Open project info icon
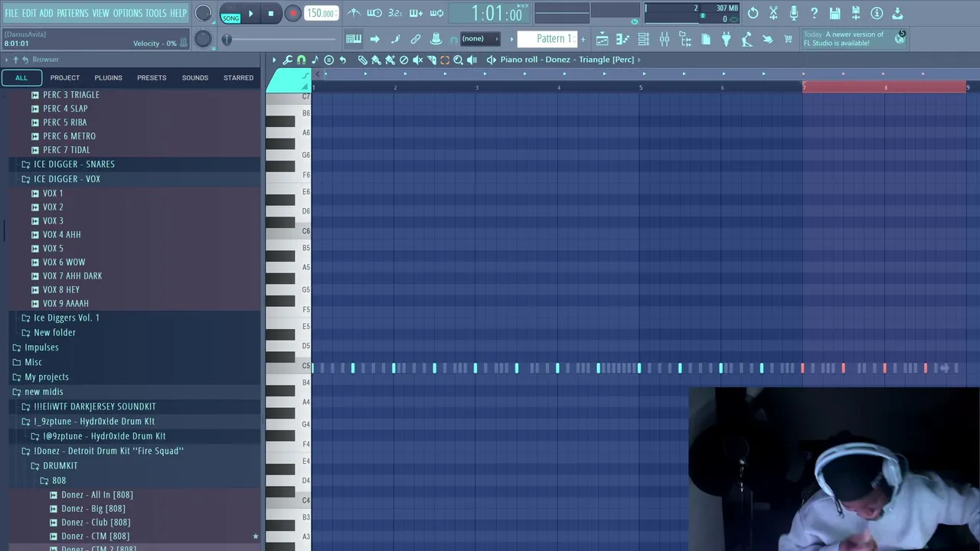This screenshot has height=551, width=980. [x=877, y=13]
